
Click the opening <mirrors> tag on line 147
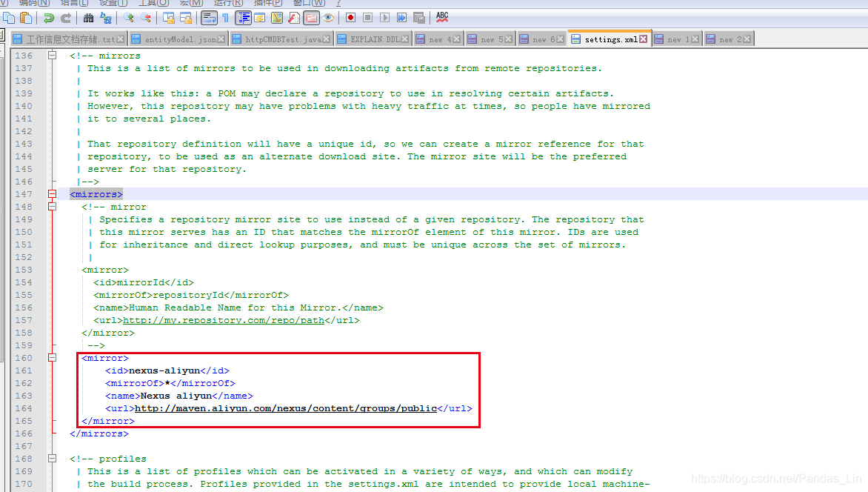[x=96, y=194]
